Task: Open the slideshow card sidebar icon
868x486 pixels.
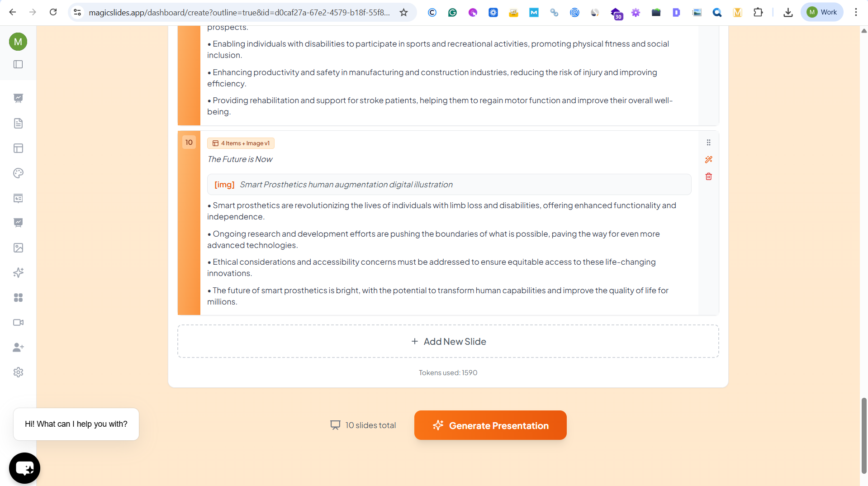Action: coord(18,198)
